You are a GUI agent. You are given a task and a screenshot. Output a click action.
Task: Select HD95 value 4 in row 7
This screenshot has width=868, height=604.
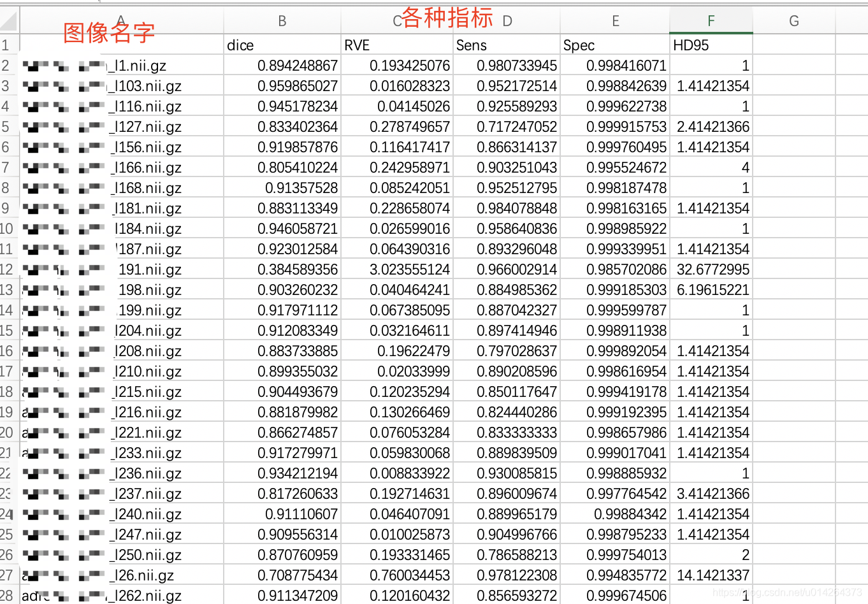pos(711,168)
